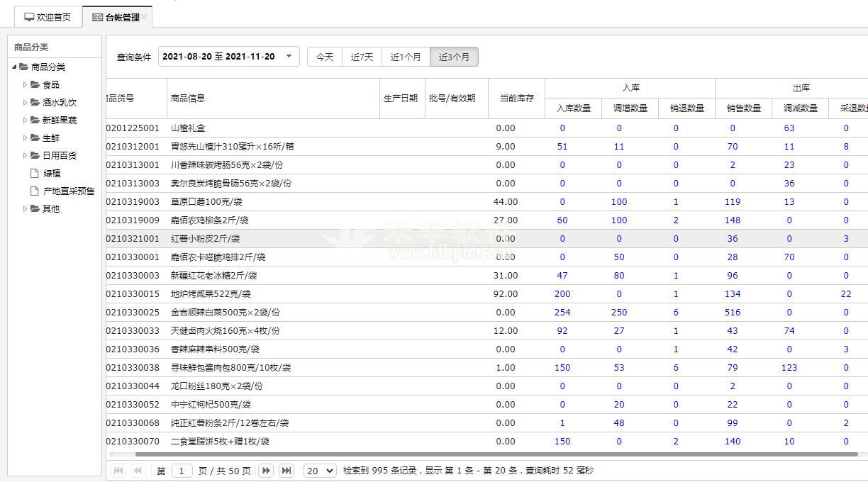868x482 pixels.
Task: Collapse the 商品分类 root tree node
Action: 14,67
